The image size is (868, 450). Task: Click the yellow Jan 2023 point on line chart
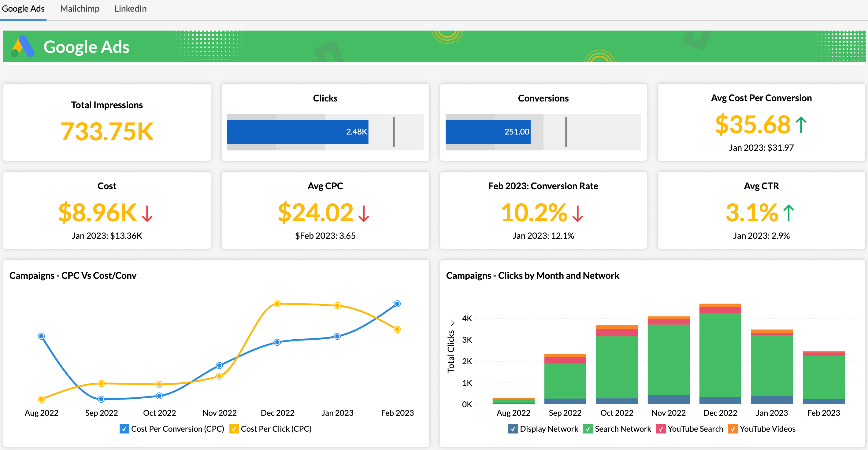point(337,305)
